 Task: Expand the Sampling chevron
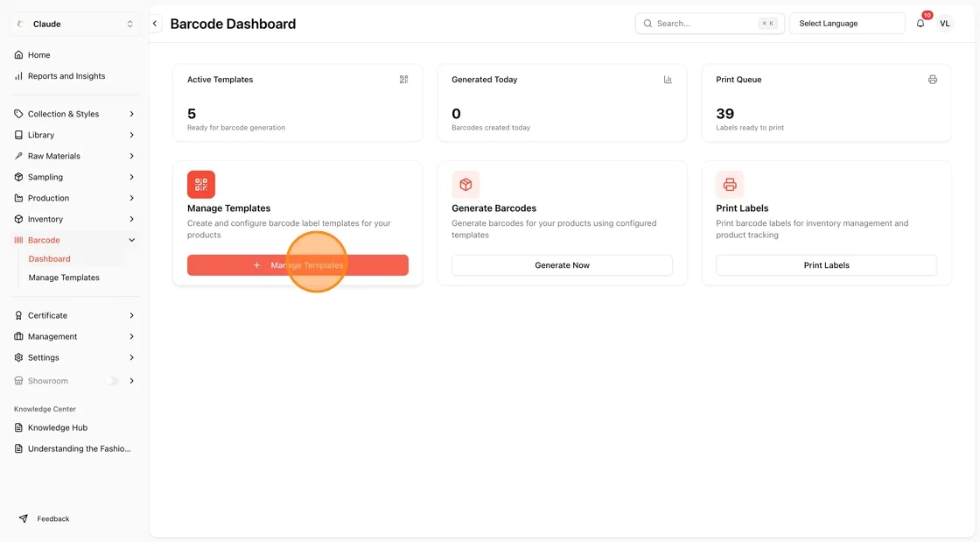[x=132, y=177]
